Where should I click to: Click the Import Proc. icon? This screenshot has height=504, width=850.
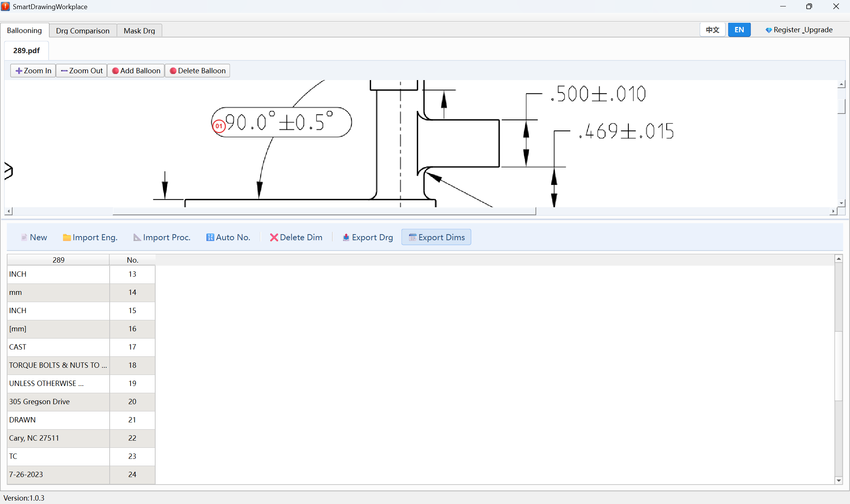(137, 238)
